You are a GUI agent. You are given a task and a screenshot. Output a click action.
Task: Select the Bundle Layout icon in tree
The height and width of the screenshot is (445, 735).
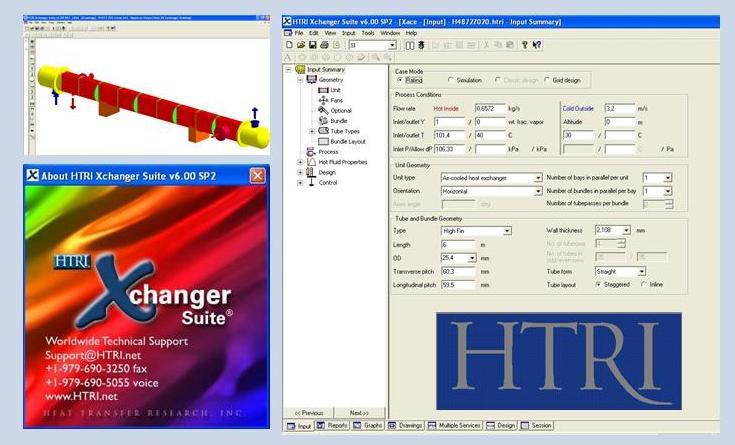323,141
